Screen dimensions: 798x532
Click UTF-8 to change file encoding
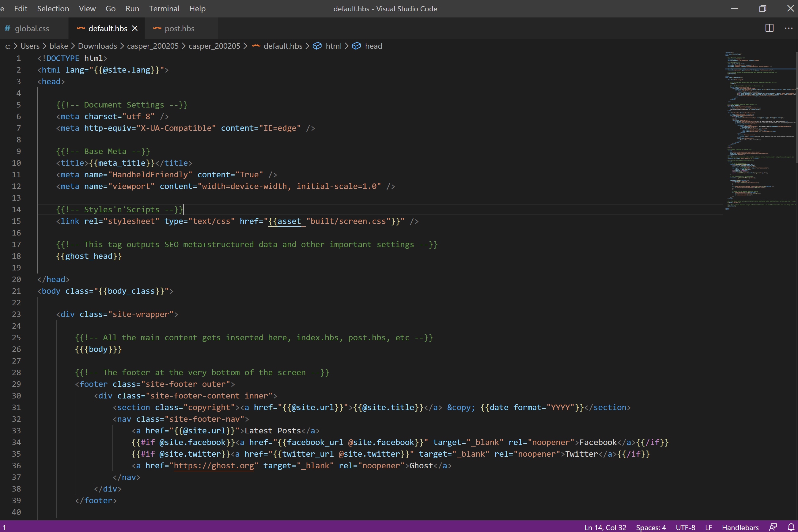(x=685, y=527)
